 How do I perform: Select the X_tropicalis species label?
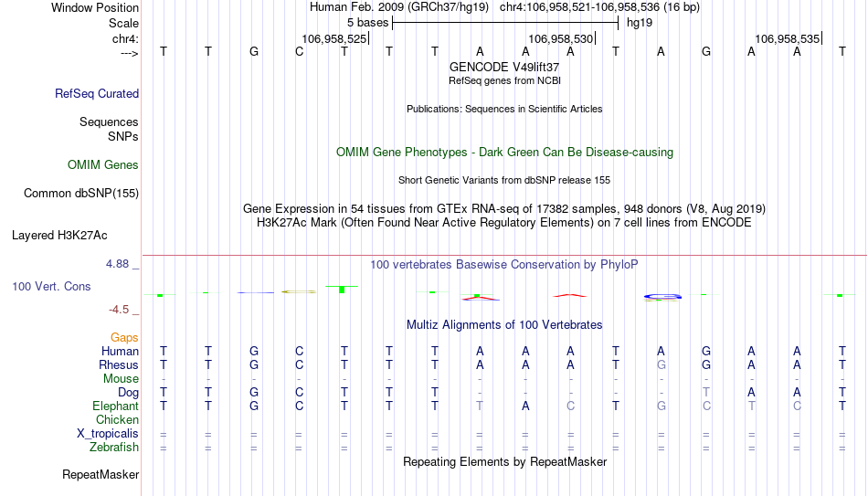[108, 434]
